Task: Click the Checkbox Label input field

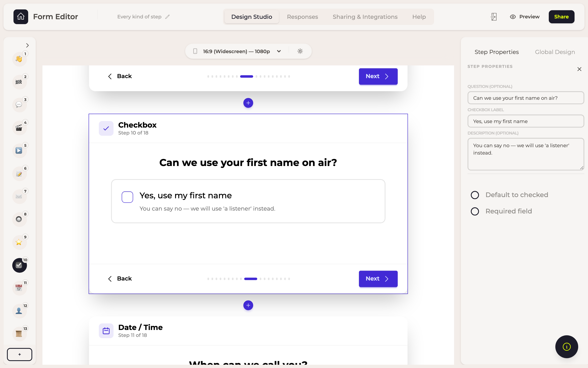Action: click(x=526, y=121)
